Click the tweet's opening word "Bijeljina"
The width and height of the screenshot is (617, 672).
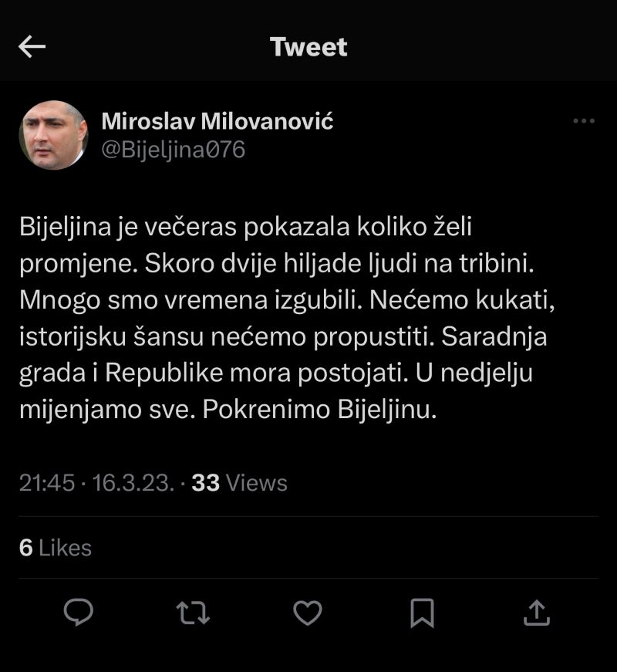pyautogui.click(x=69, y=228)
